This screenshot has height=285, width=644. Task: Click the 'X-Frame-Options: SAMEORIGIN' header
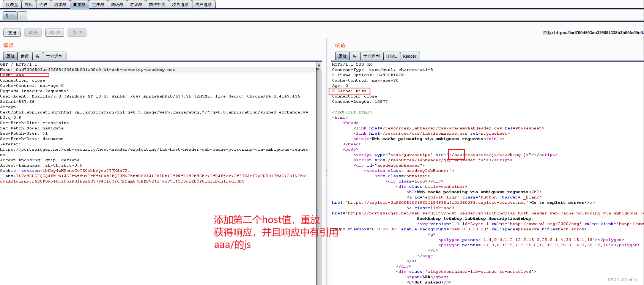coord(368,75)
